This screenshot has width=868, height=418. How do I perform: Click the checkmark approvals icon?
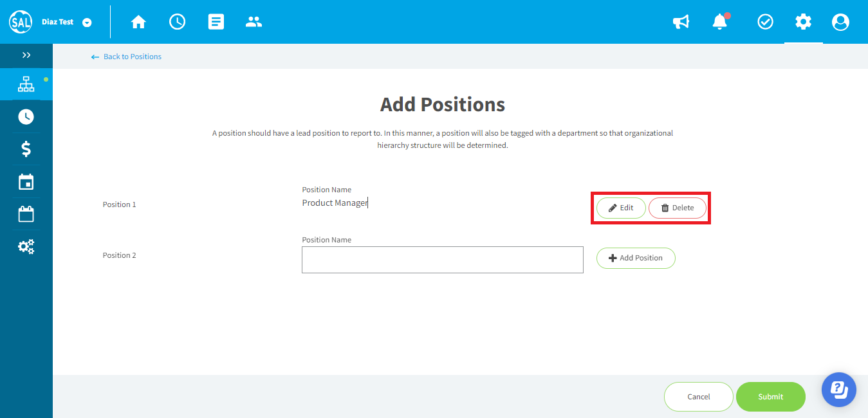pyautogui.click(x=765, y=22)
